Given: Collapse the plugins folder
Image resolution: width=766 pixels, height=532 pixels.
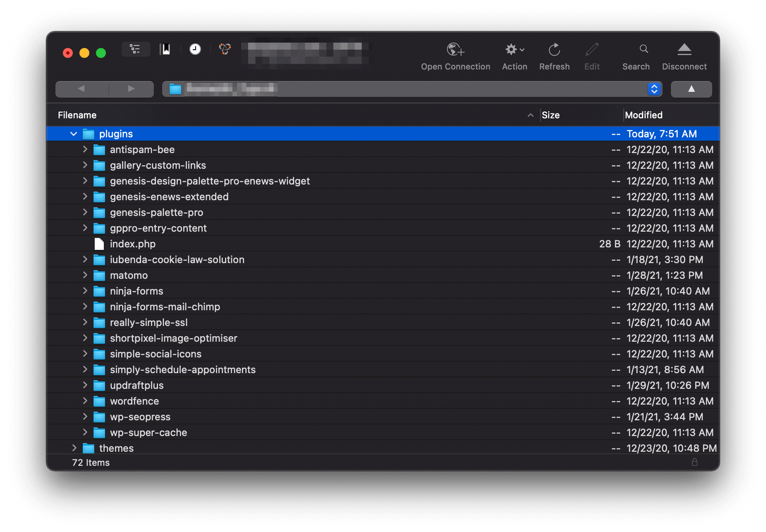Looking at the screenshot, I should [x=74, y=134].
